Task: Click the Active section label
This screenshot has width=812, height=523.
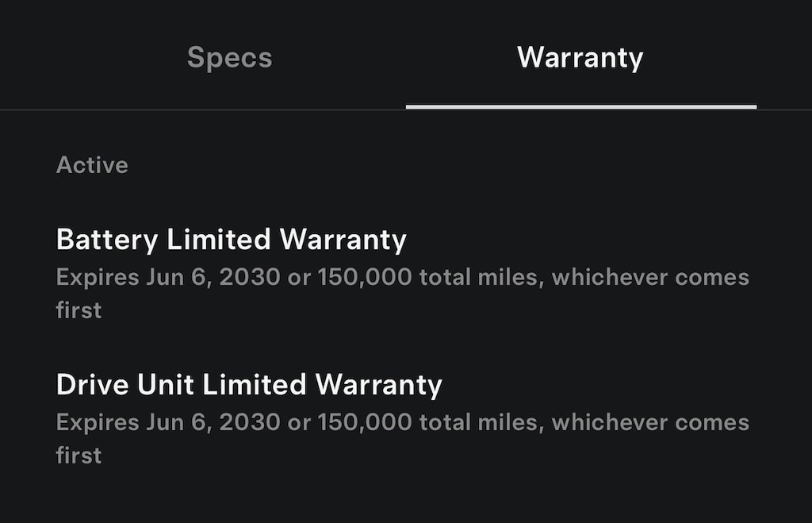Action: (x=92, y=165)
